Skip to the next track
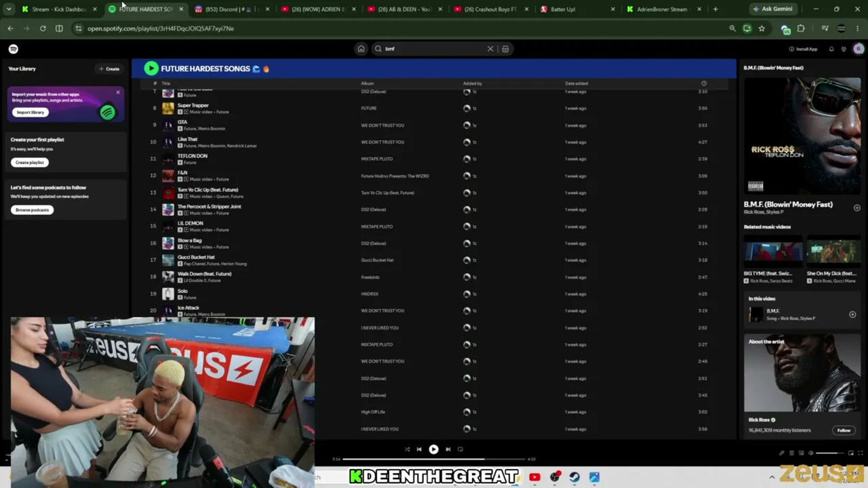This screenshot has height=488, width=868. tap(448, 449)
